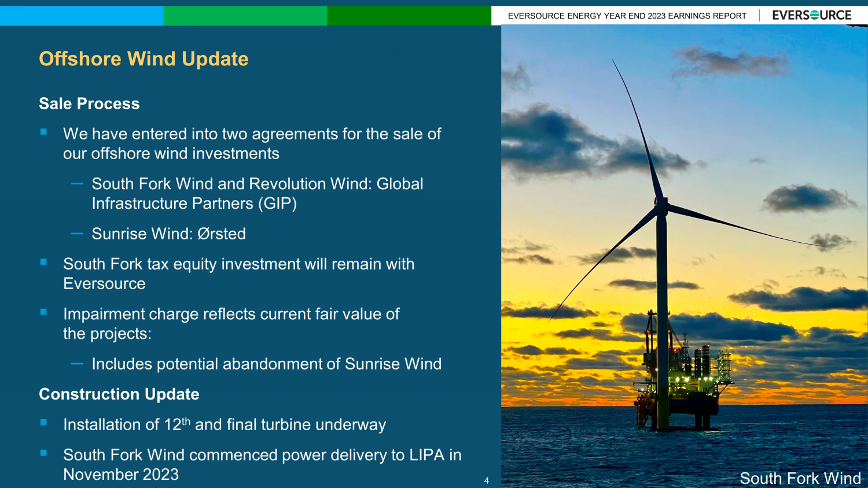Click the Eversource logo in the header
Image resolution: width=868 pixels, height=488 pixels.
coord(811,16)
